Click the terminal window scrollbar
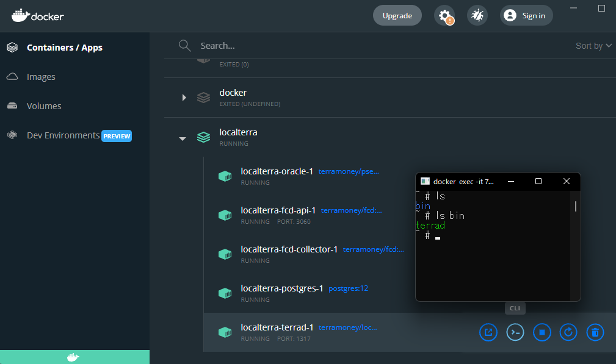Viewport: 616px width, 364px height. [x=575, y=206]
